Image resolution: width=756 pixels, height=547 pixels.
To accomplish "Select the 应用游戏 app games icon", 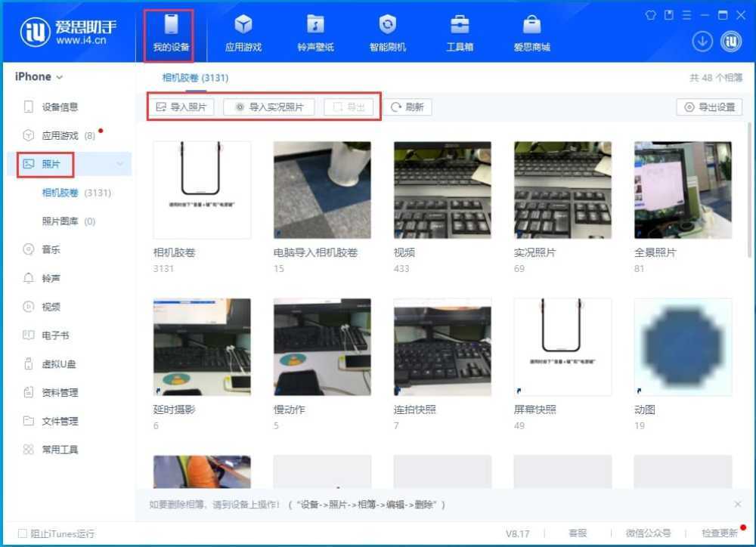I will pyautogui.click(x=243, y=30).
